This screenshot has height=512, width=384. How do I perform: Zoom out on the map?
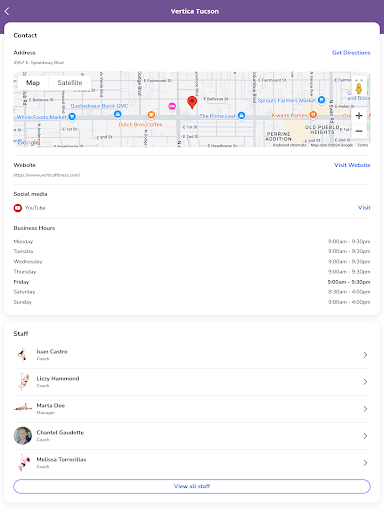point(359,131)
